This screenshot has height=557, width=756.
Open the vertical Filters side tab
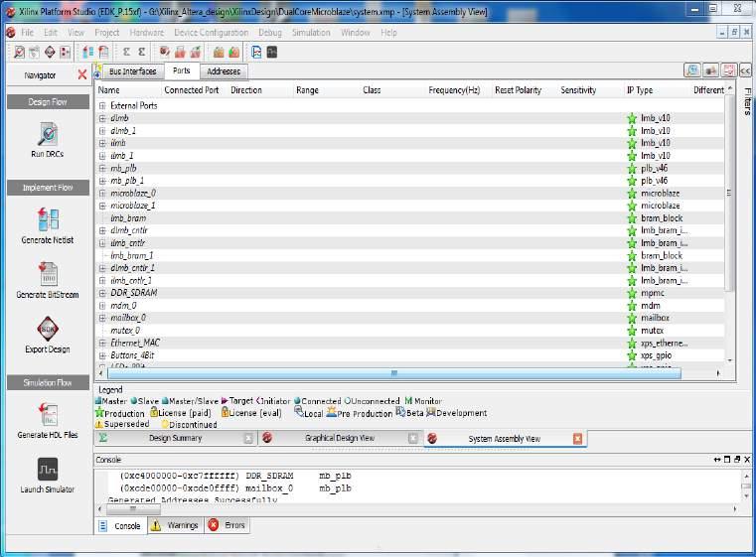pos(747,101)
